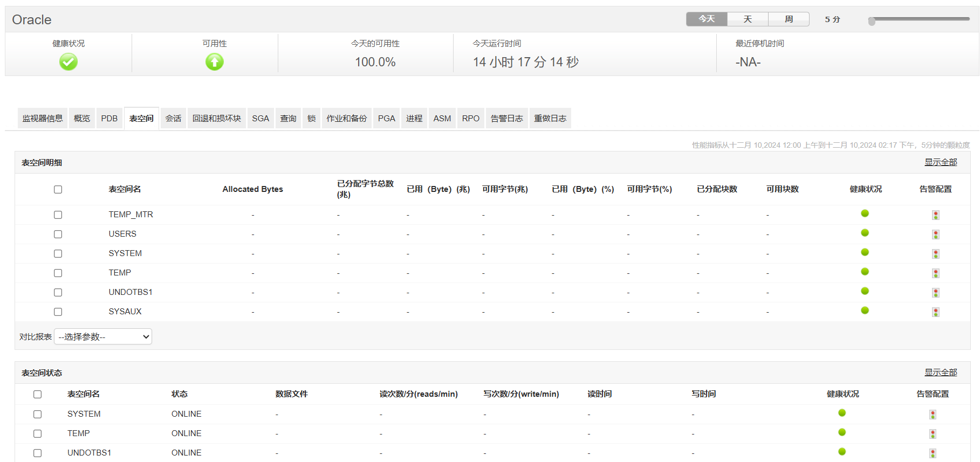Open the PDB tab
Viewport: 980px width, 462px height.
pyautogui.click(x=109, y=118)
